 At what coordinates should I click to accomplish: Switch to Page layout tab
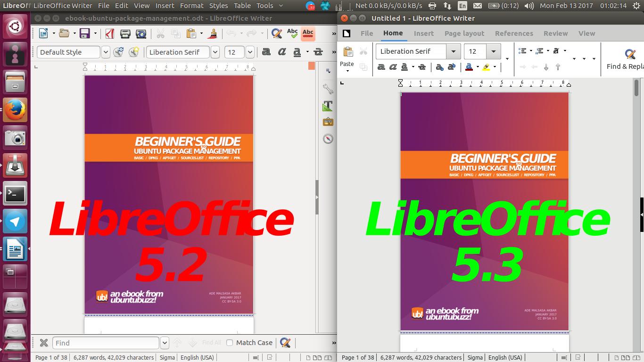click(x=464, y=33)
